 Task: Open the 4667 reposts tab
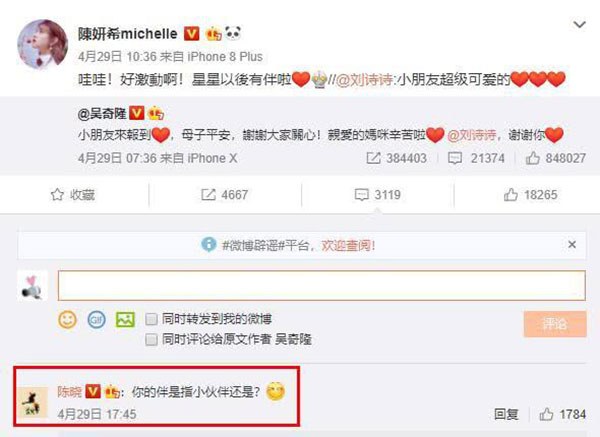pyautogui.click(x=225, y=195)
